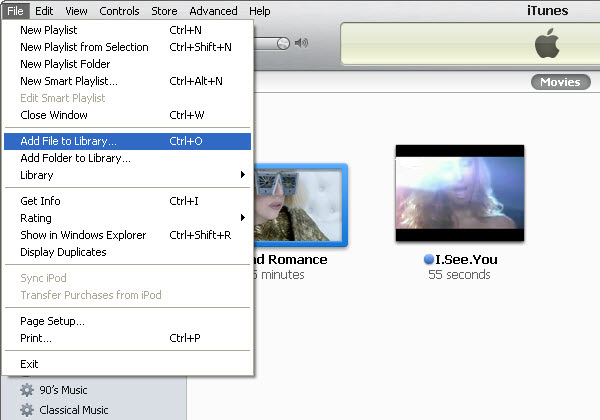The width and height of the screenshot is (600, 420).
Task: Click the 55 seconds duration text
Action: click(x=459, y=275)
